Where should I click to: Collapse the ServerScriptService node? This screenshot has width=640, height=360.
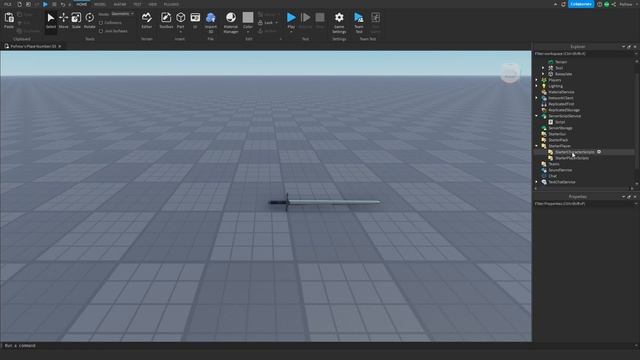537,116
